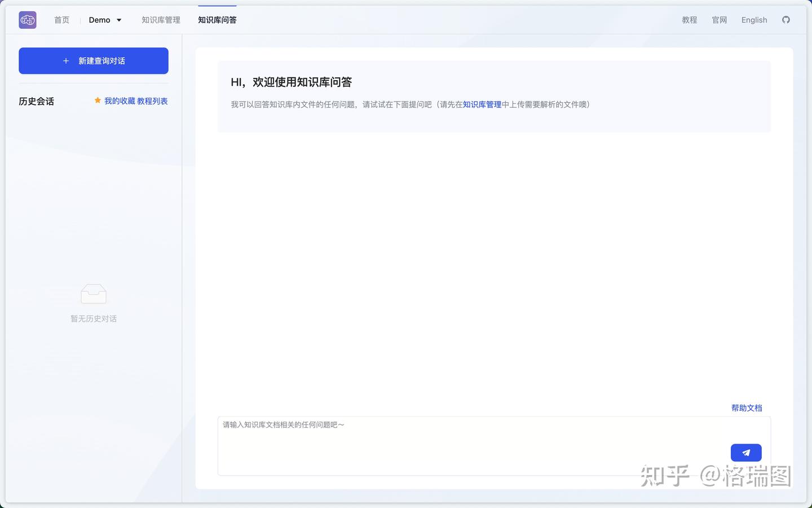The width and height of the screenshot is (812, 508).
Task: Click the GitHub icon in top bar
Action: pyautogui.click(x=786, y=20)
